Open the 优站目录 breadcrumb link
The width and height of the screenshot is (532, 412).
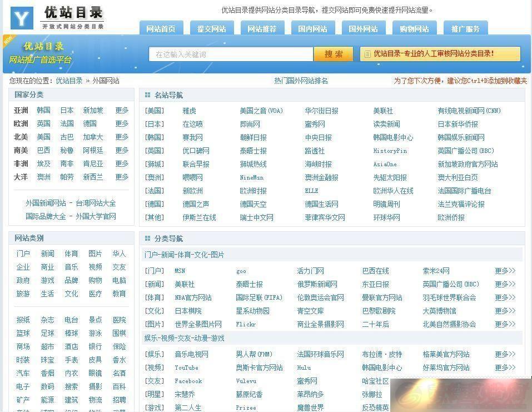[x=69, y=81]
